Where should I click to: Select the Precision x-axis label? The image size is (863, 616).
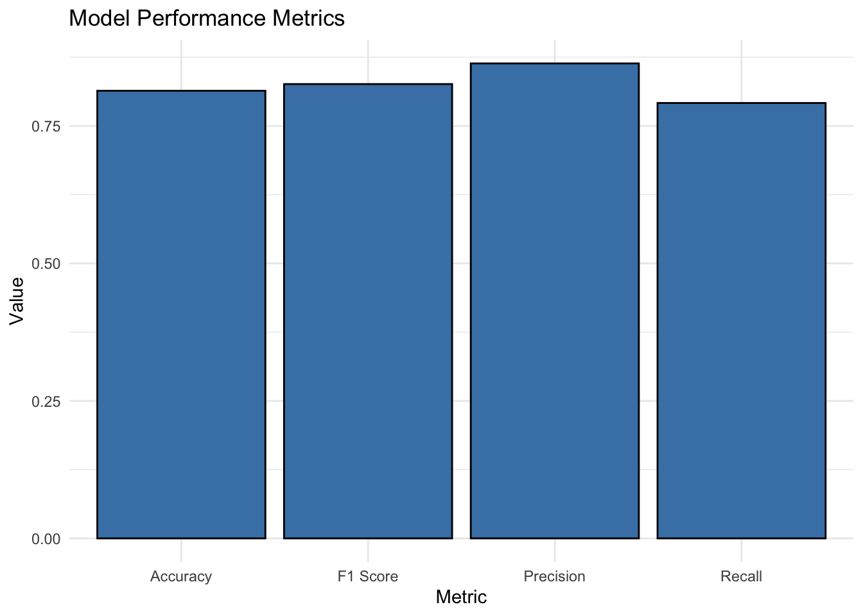[x=555, y=576]
